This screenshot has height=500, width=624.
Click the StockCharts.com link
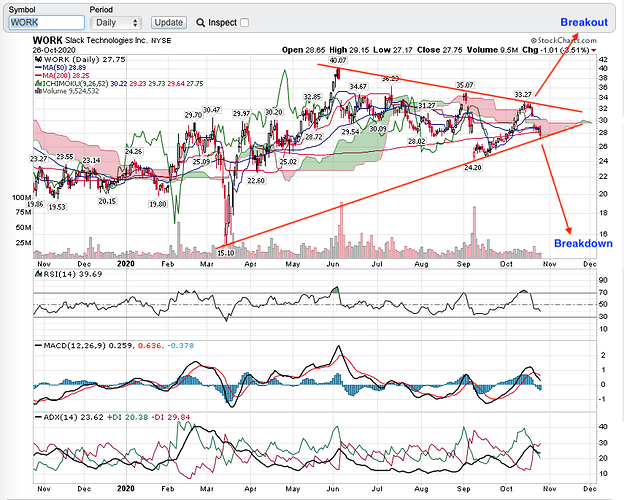[564, 40]
